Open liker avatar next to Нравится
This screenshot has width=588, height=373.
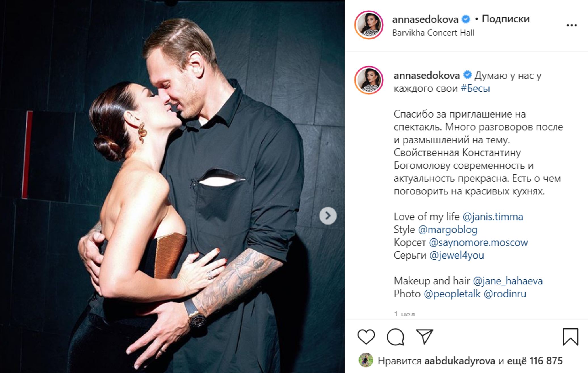pos(366,360)
